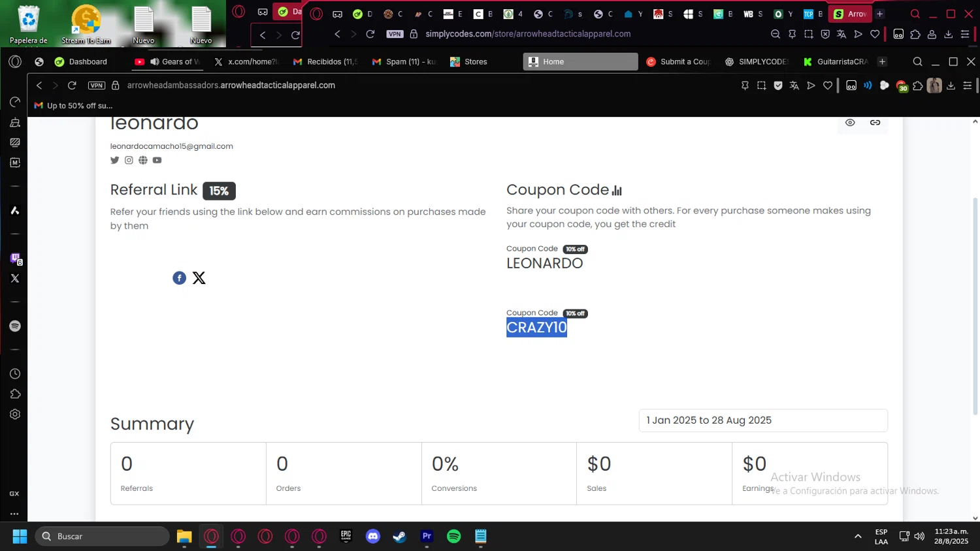Image resolution: width=980 pixels, height=551 pixels.
Task: Open the date range field 1 Jan 2025 to 28 Aug 2025
Action: pos(763,420)
